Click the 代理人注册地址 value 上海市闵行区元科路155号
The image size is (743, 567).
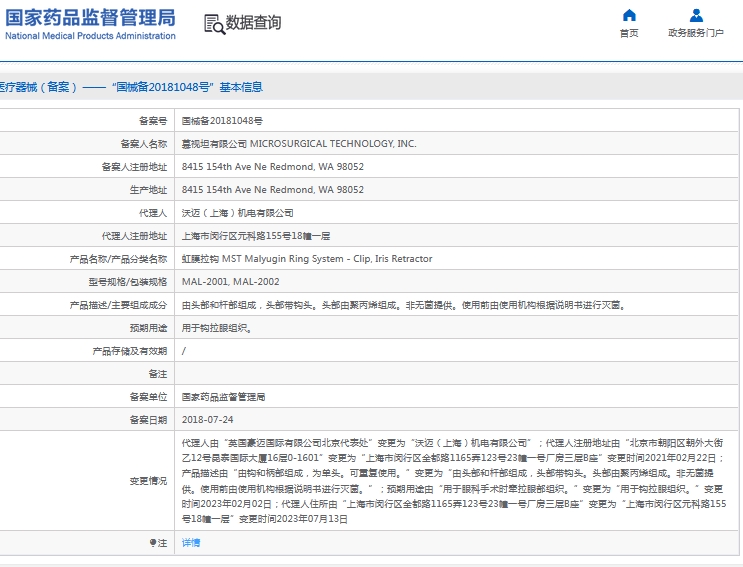(256, 235)
